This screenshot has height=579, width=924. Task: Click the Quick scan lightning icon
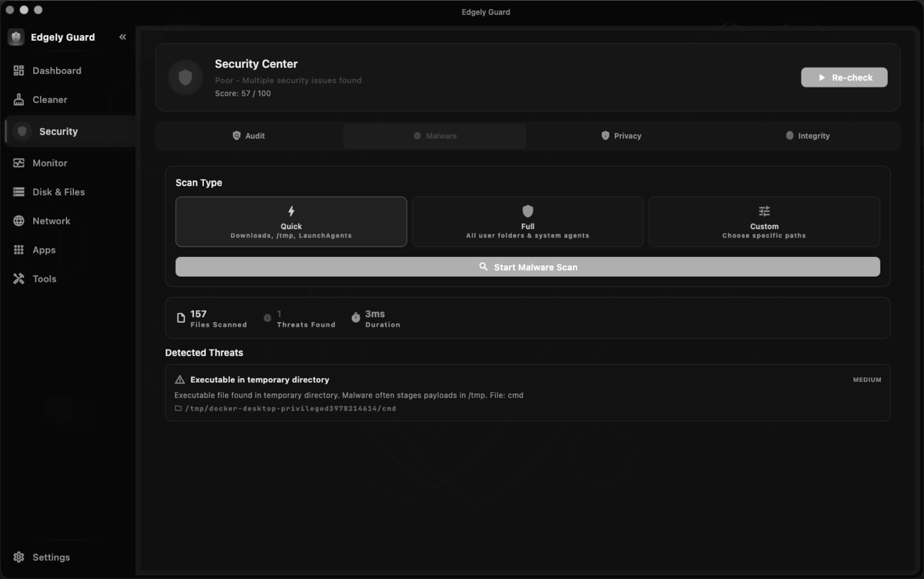[x=291, y=211]
